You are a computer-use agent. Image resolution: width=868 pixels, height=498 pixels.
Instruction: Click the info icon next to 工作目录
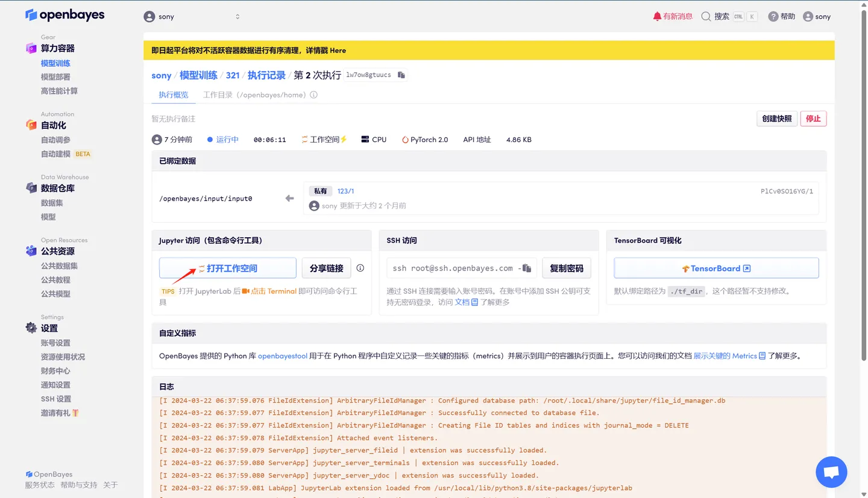pyautogui.click(x=313, y=94)
